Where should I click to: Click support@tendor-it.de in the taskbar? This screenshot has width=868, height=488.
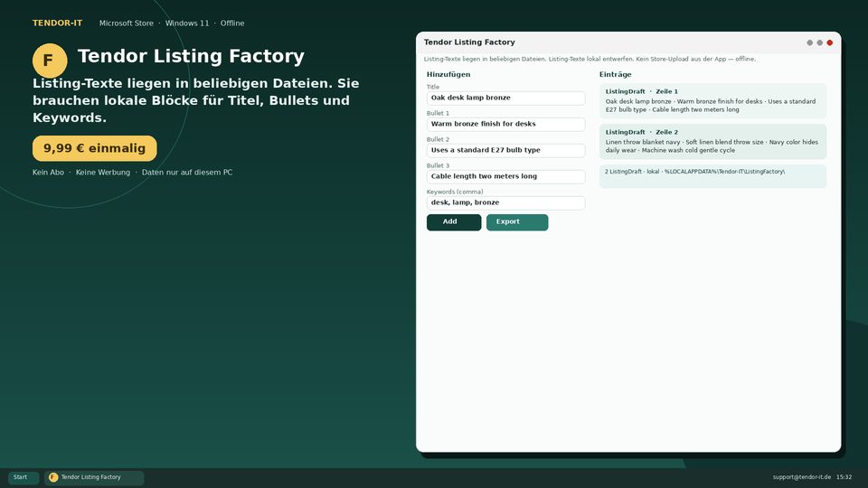pos(802,477)
